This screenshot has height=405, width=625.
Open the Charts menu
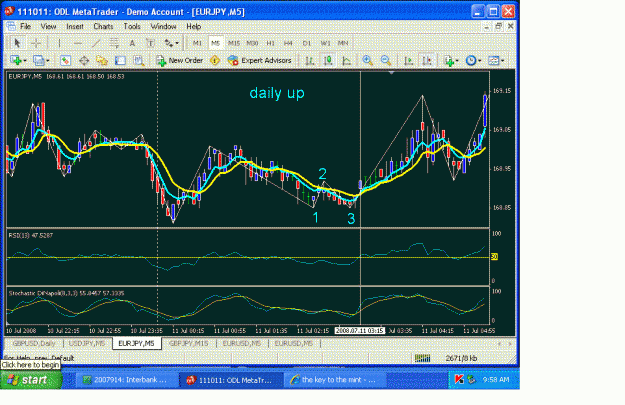[x=103, y=26]
